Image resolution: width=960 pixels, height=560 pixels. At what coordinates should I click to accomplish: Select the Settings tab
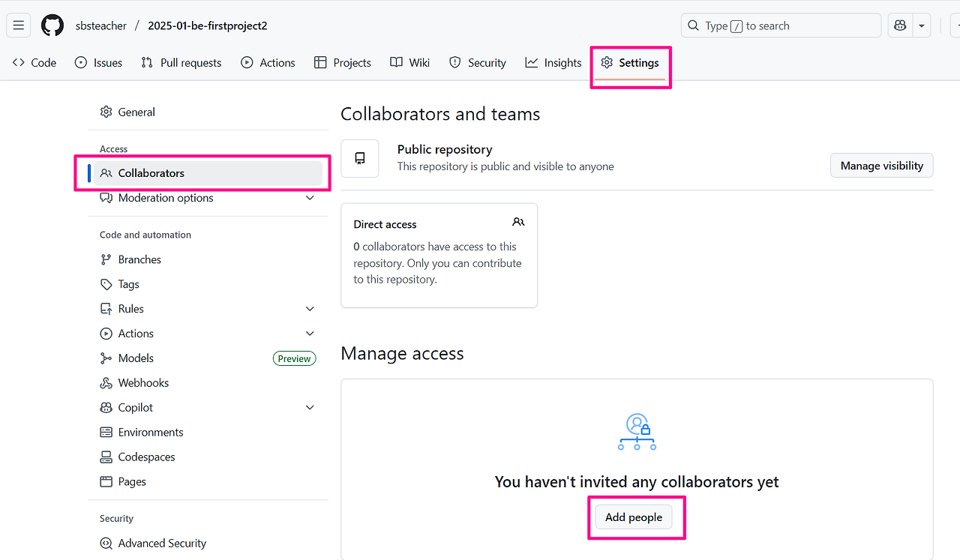tap(630, 63)
